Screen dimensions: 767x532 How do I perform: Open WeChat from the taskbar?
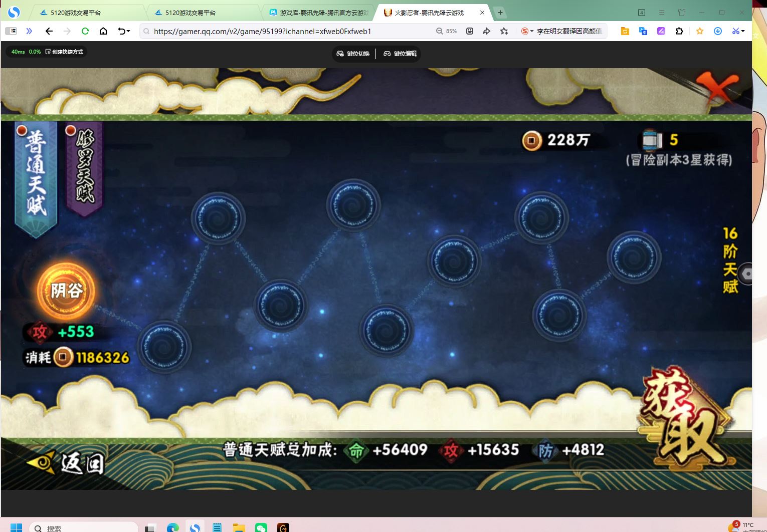pos(261,527)
